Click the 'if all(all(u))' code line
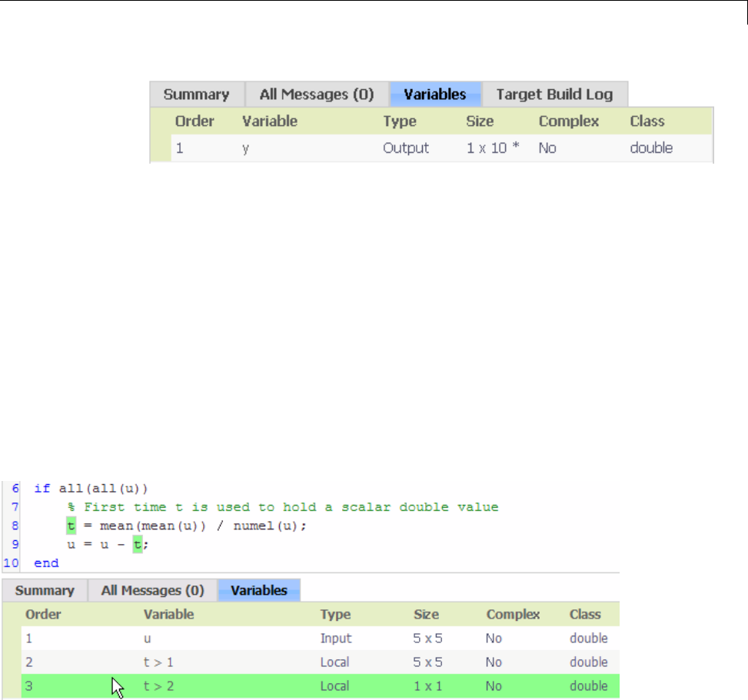This screenshot has width=748, height=700. [x=91, y=488]
